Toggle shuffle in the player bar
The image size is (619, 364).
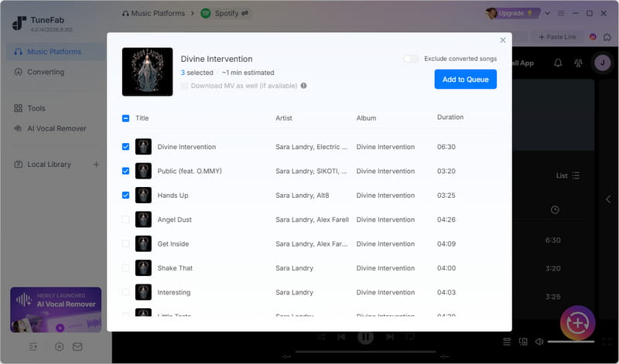tap(321, 336)
